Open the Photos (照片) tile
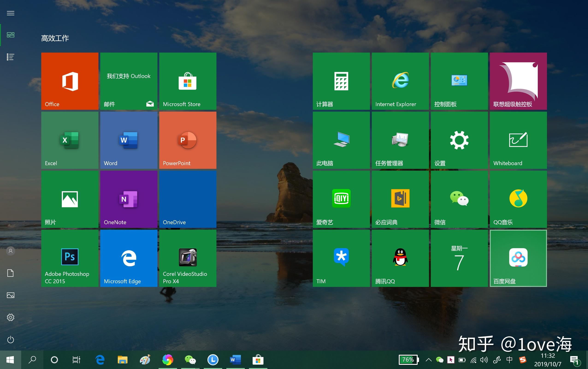The image size is (588, 369). click(70, 199)
